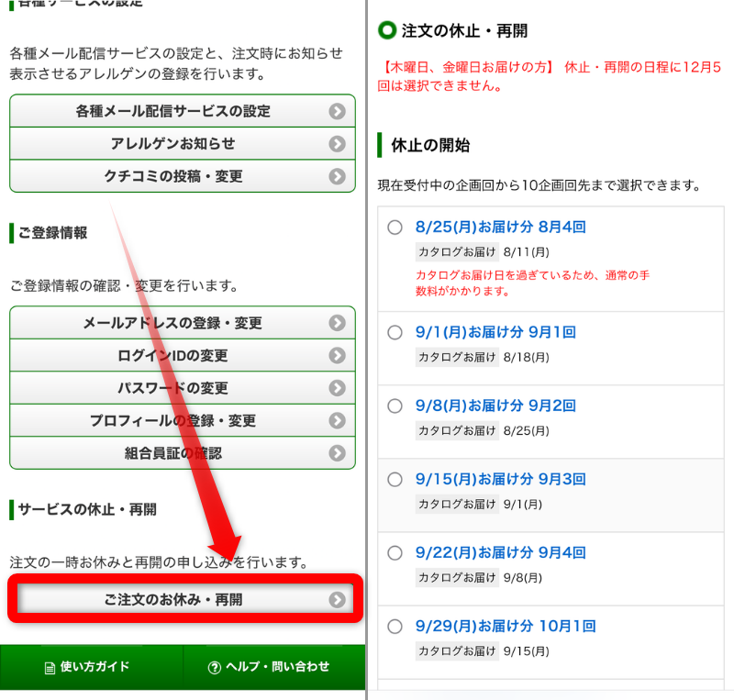Click arrow icon on メールアドレスの登録・変更 row
Screen dimensions: 734x700
(x=337, y=323)
